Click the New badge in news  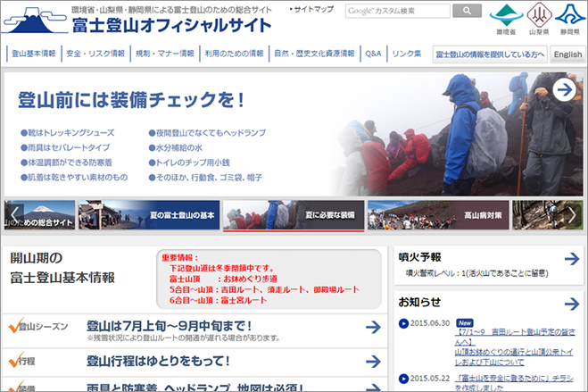point(465,322)
